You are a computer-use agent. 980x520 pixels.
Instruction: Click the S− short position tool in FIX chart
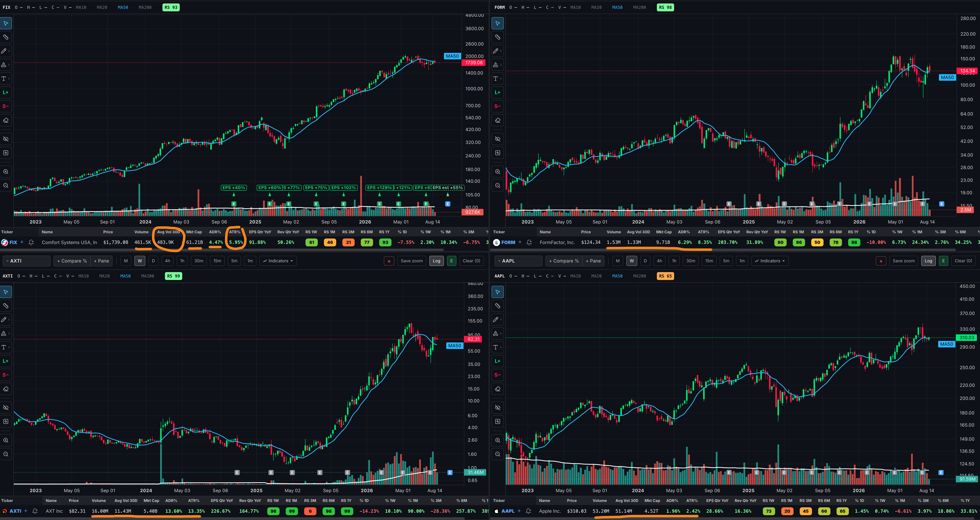pos(6,106)
